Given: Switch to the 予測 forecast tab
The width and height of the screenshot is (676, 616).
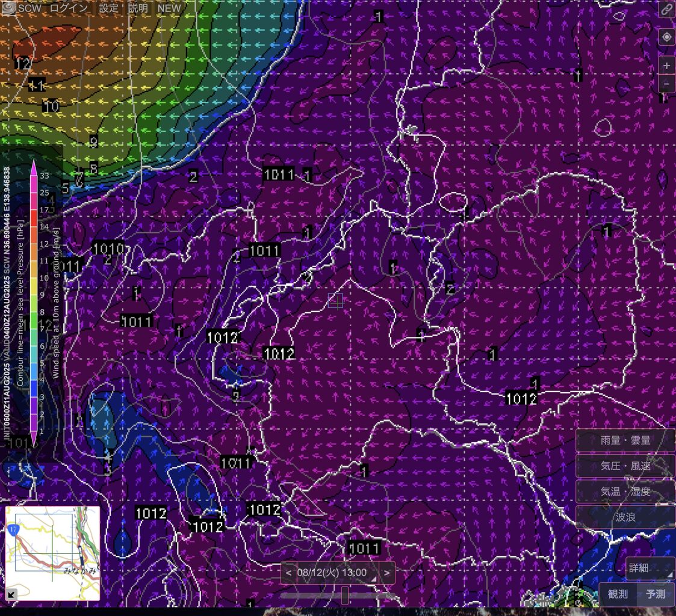Looking at the screenshot, I should tap(656, 594).
